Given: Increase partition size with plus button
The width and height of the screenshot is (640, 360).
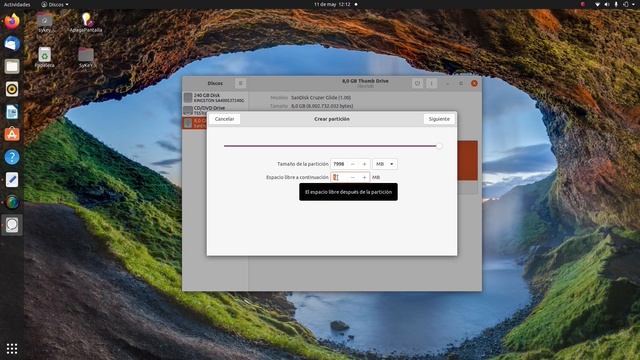Looking at the screenshot, I should click(364, 164).
